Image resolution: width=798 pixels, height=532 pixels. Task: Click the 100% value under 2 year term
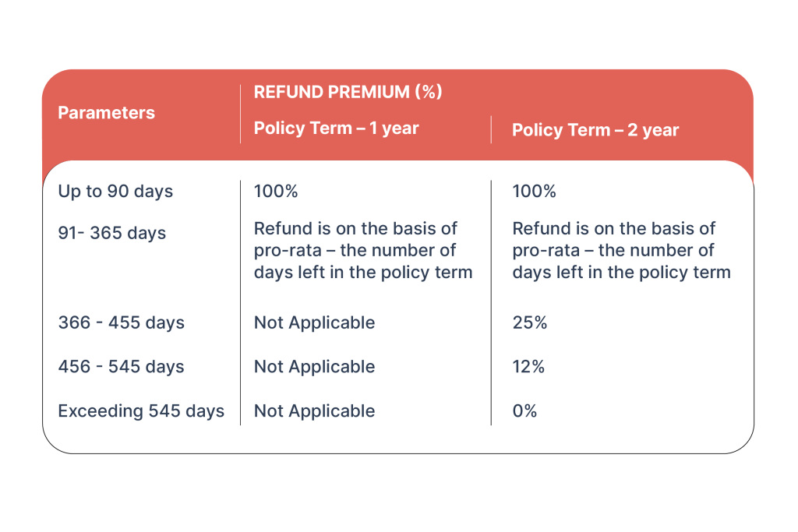pos(534,192)
